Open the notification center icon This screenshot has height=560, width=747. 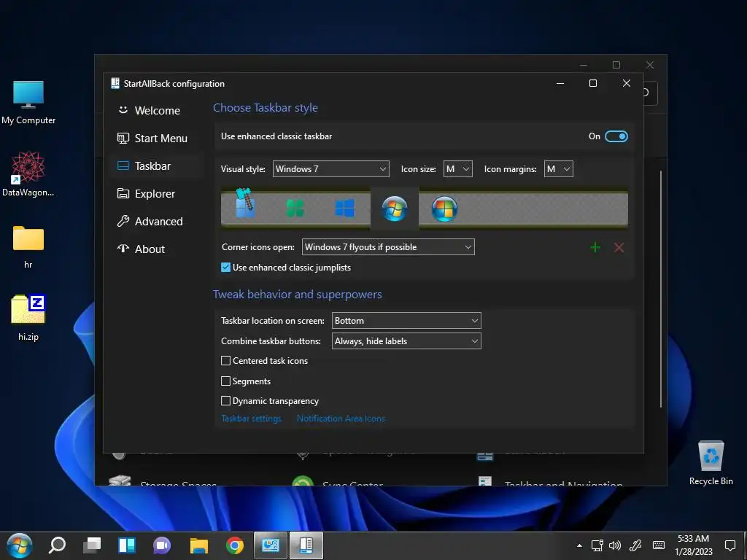pos(729,545)
